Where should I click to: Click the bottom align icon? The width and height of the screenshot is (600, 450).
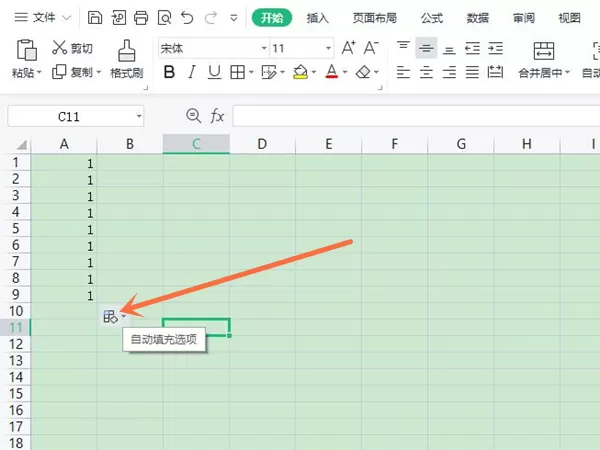(449, 49)
